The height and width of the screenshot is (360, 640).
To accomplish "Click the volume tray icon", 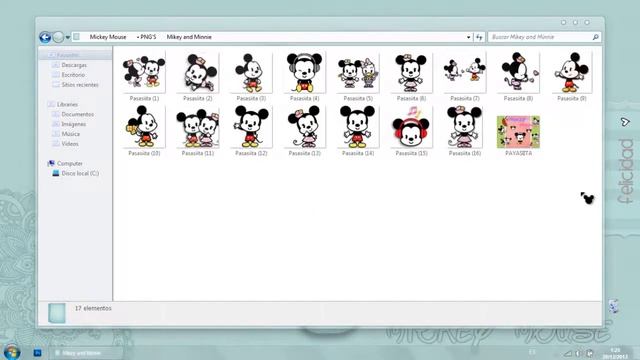I will (578, 353).
